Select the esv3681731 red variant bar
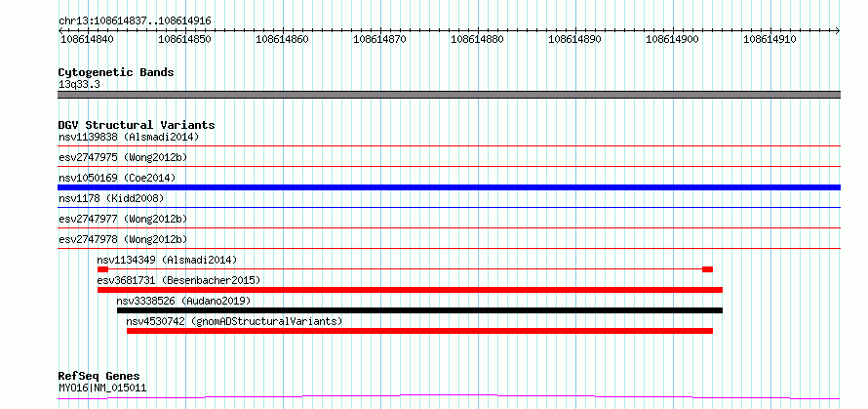Image resolution: width=868 pixels, height=409 pixels. tap(411, 290)
